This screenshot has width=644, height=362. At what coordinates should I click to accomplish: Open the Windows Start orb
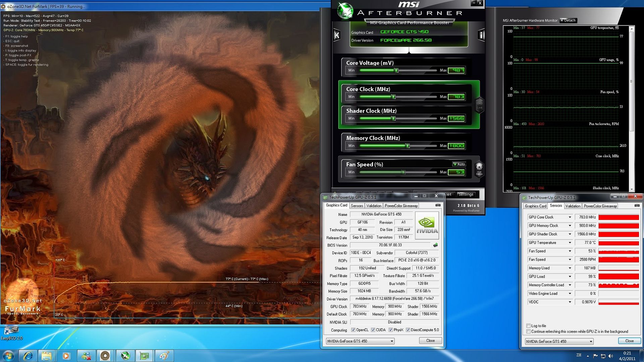(8, 356)
